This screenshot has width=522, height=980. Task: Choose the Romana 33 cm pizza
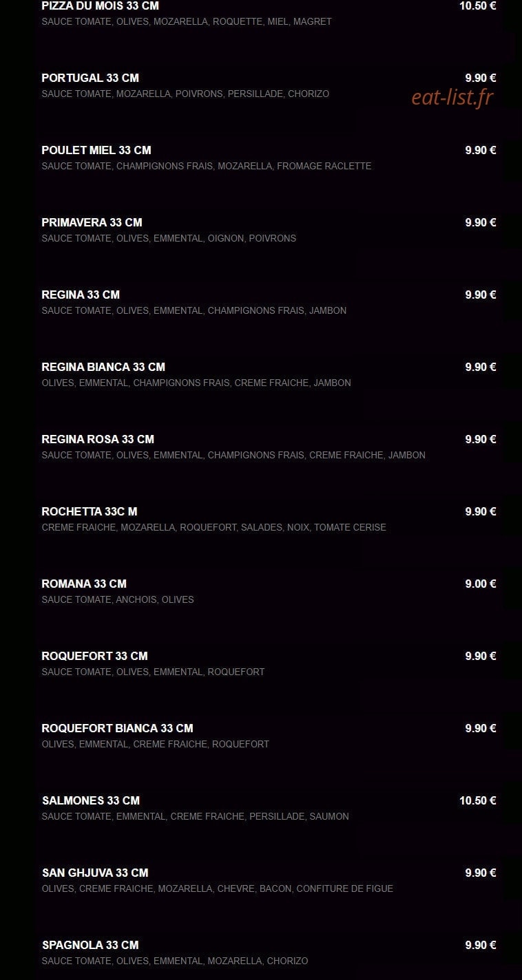click(x=84, y=584)
